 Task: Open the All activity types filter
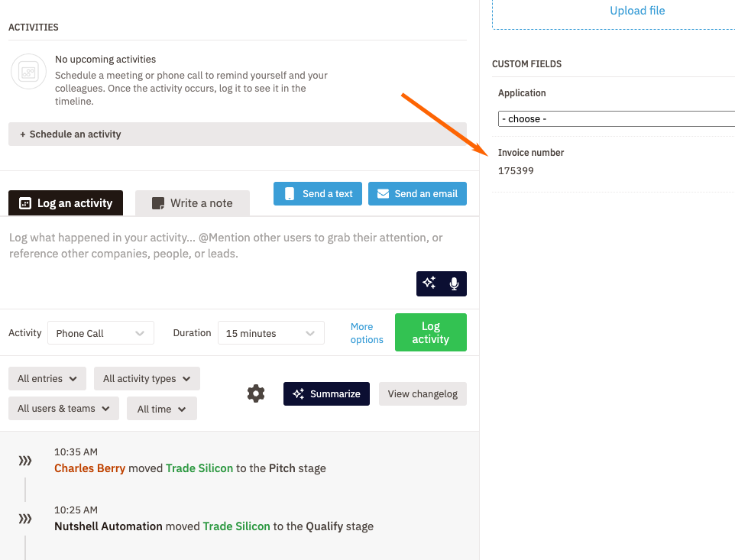tap(147, 379)
